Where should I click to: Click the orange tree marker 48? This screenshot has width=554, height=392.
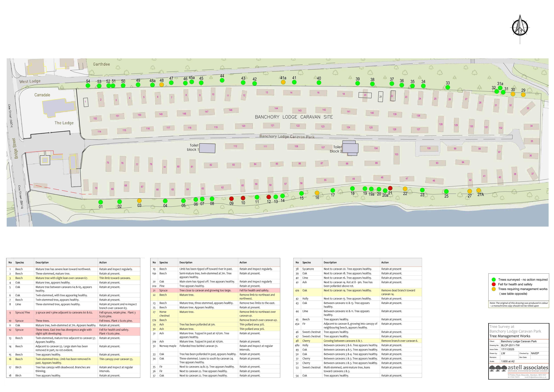click(162, 84)
